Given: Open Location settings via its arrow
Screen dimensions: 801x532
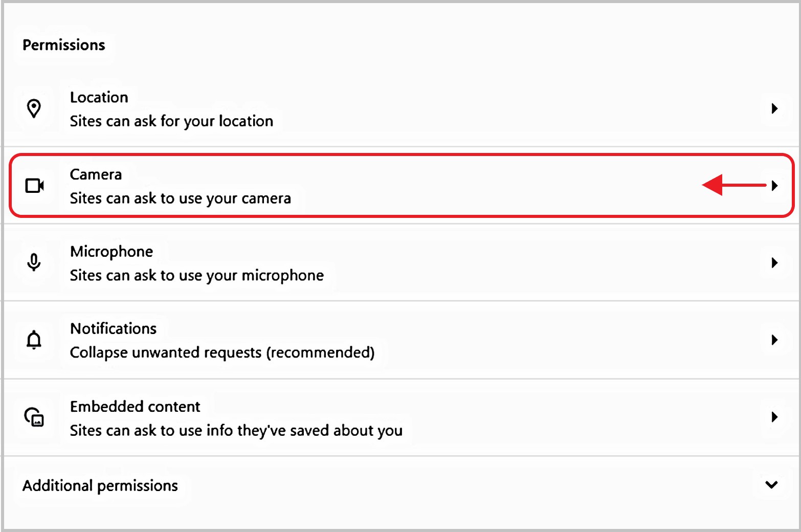Looking at the screenshot, I should coord(774,108).
